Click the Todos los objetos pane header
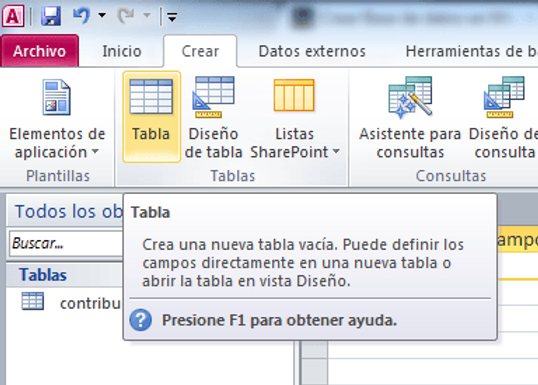 [65, 211]
